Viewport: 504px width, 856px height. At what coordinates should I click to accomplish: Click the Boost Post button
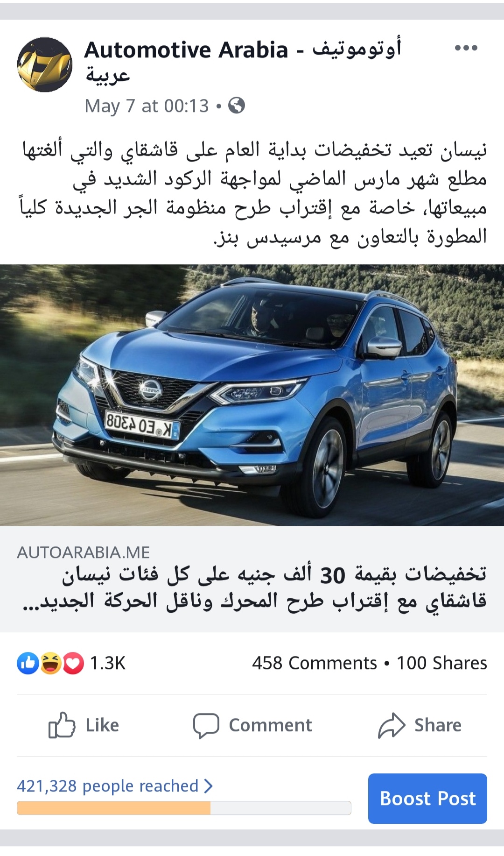pyautogui.click(x=427, y=799)
